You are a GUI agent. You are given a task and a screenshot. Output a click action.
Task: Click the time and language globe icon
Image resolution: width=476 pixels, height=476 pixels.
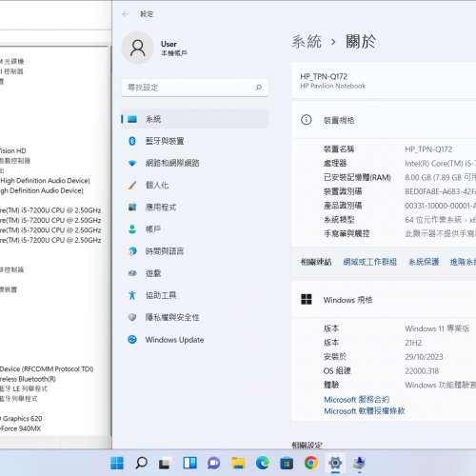pyautogui.click(x=132, y=251)
